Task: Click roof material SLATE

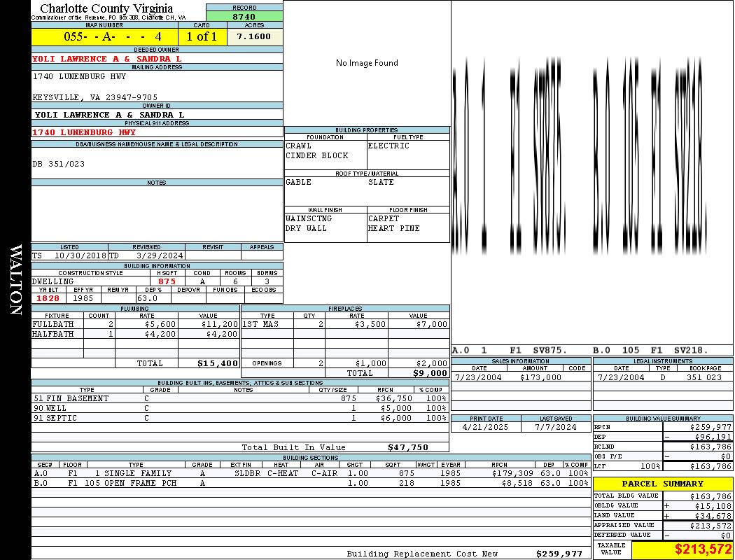Action: tap(381, 182)
